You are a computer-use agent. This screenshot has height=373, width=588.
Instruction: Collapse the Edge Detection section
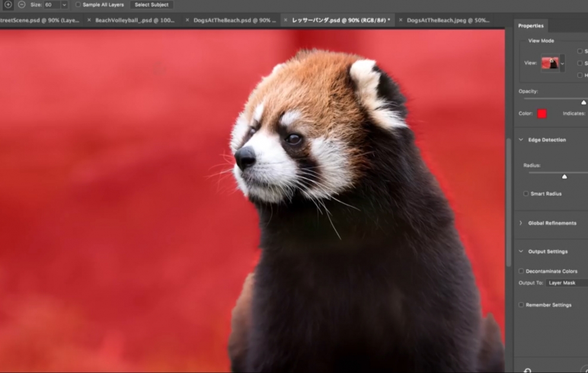click(x=521, y=140)
